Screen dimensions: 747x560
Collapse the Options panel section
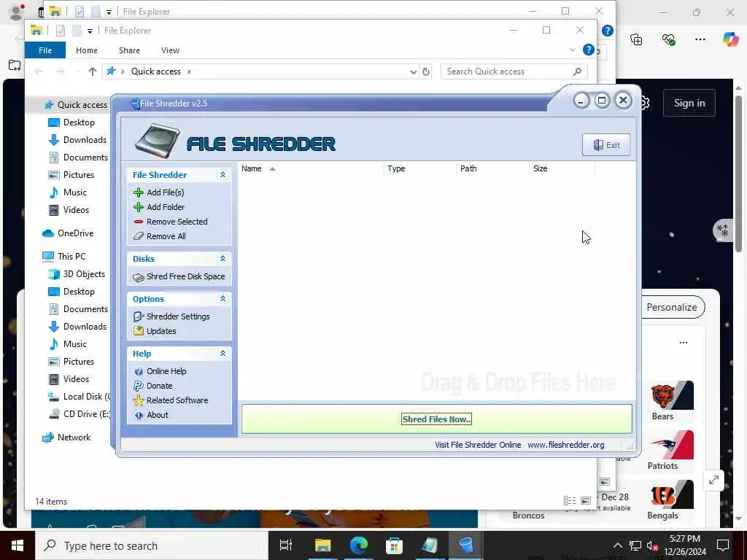[x=222, y=298]
